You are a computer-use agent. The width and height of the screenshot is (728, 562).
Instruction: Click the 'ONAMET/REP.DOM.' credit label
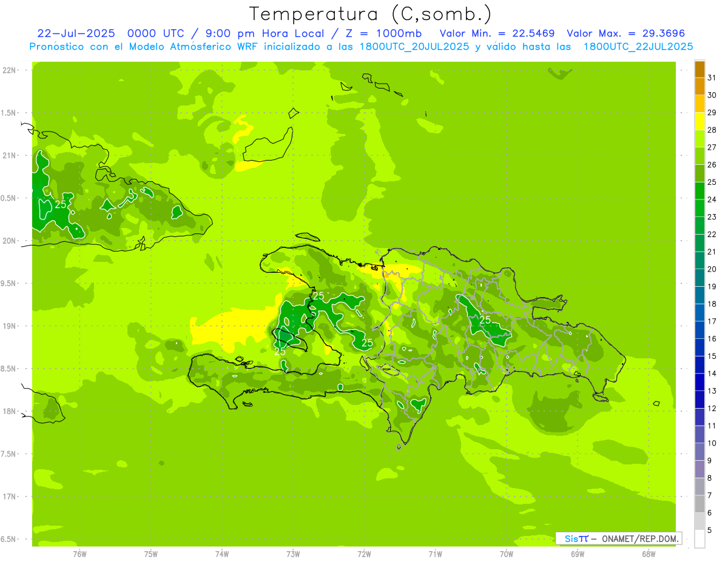click(640, 538)
